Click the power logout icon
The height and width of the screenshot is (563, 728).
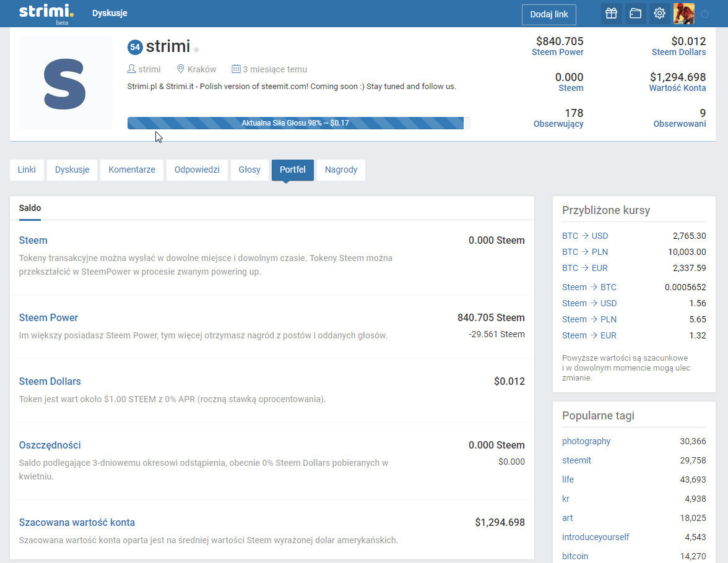point(704,14)
